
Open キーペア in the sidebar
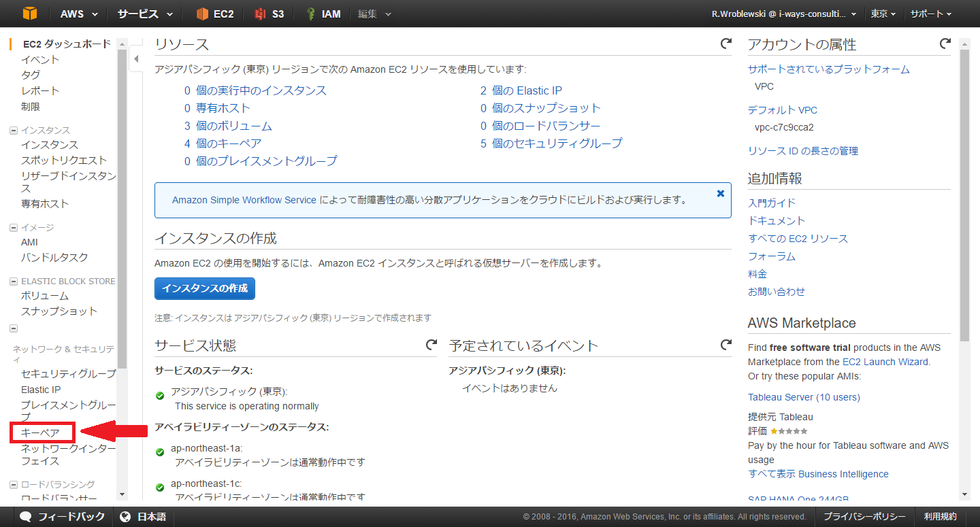pos(40,432)
